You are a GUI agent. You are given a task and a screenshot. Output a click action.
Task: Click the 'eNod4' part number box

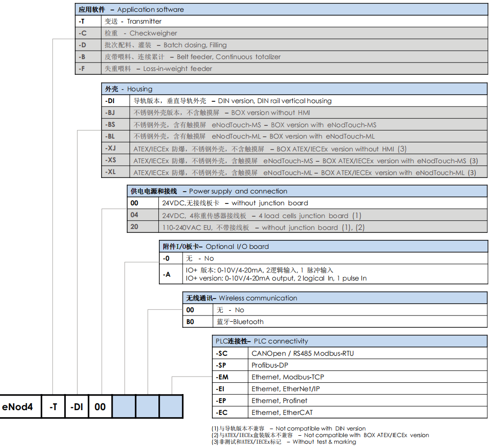pyautogui.click(x=20, y=407)
